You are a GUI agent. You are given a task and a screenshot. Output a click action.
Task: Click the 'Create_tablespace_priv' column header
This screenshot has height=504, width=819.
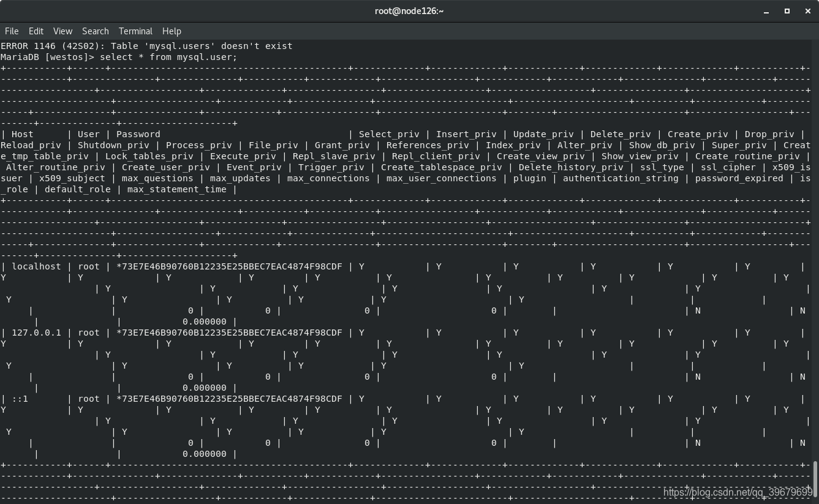click(x=442, y=167)
